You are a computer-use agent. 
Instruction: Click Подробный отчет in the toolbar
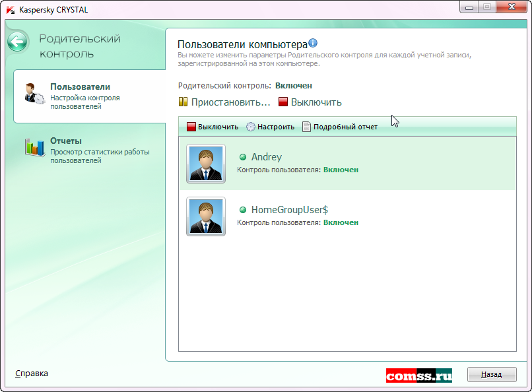pyautogui.click(x=345, y=127)
